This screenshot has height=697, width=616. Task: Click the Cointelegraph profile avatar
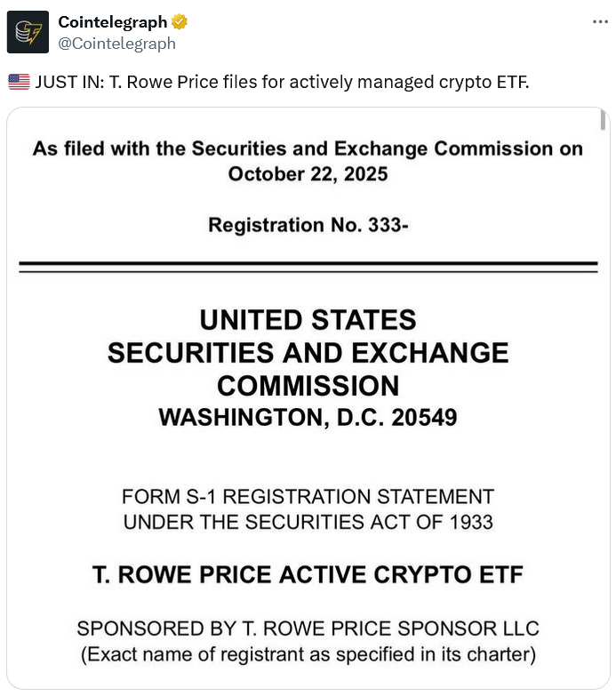coord(28,32)
